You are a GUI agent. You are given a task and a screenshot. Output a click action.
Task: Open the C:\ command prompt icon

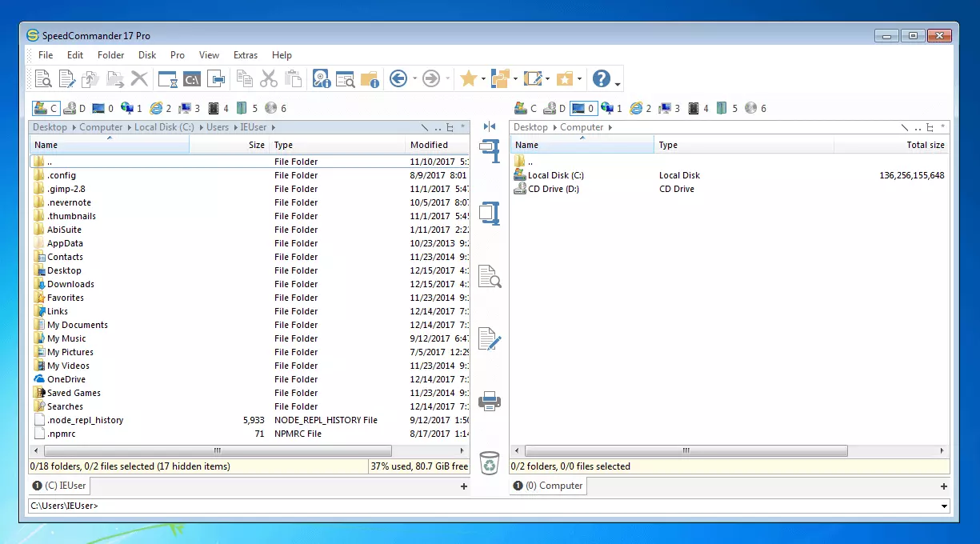(192, 78)
